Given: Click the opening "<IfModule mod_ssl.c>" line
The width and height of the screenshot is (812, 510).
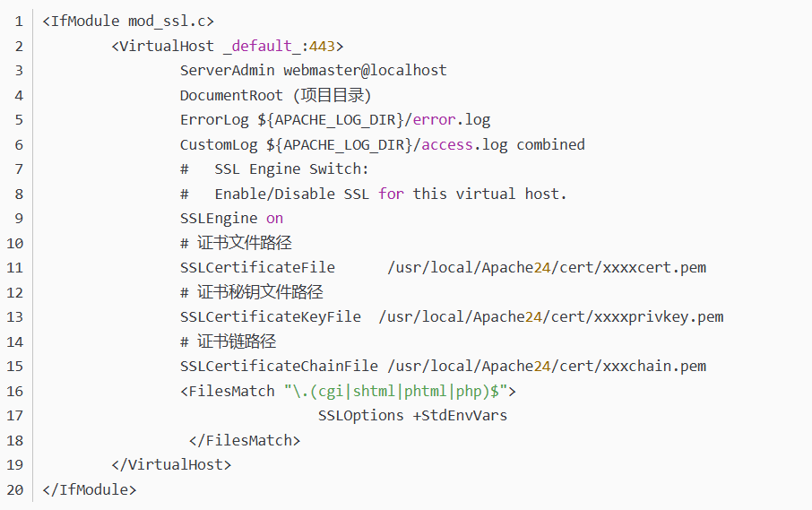Looking at the screenshot, I should tap(128, 22).
